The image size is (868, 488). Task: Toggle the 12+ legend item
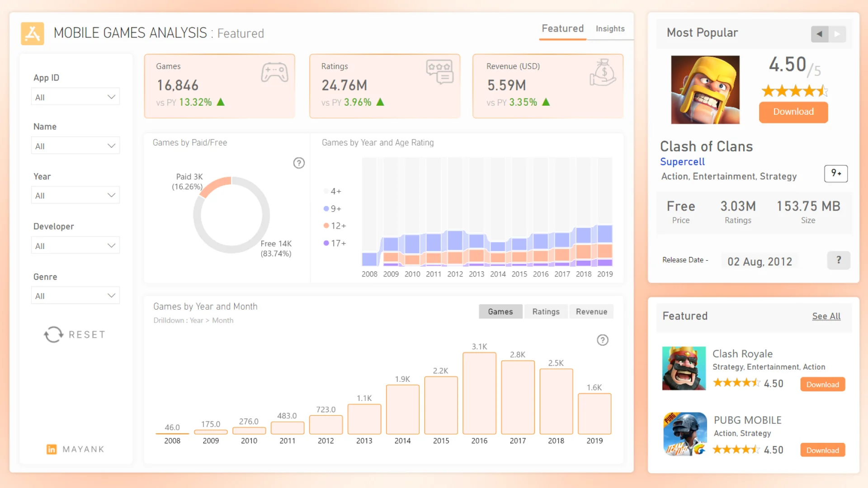335,226
